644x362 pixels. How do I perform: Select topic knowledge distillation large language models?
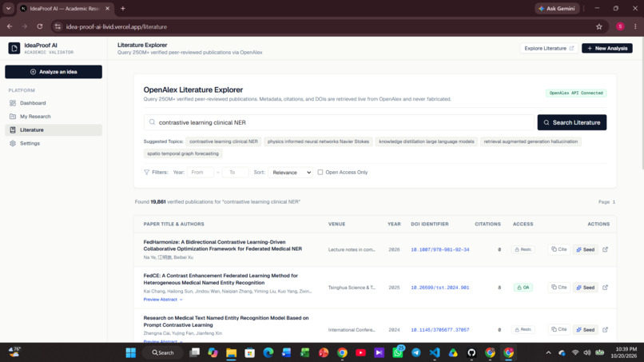tap(427, 141)
